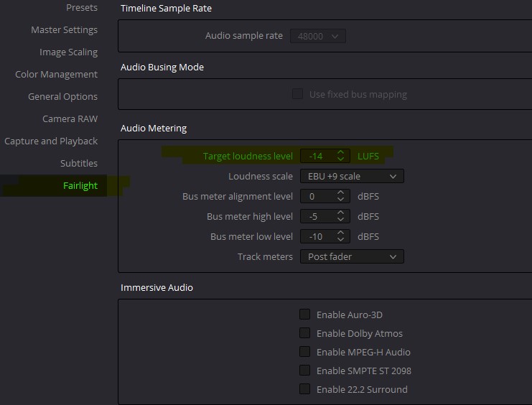Check Enable SMPTE ST 2098
The height and width of the screenshot is (405, 532).
pos(305,371)
